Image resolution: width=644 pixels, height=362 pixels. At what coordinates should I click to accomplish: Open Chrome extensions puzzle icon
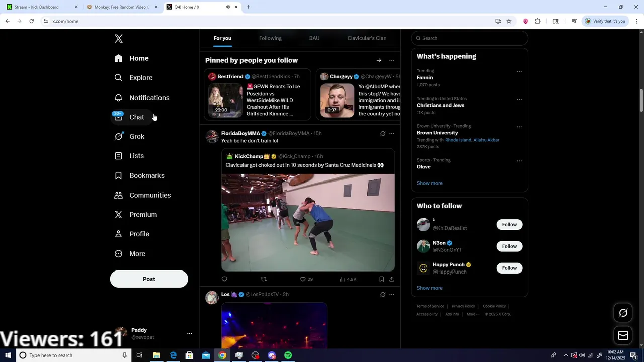[538, 21]
